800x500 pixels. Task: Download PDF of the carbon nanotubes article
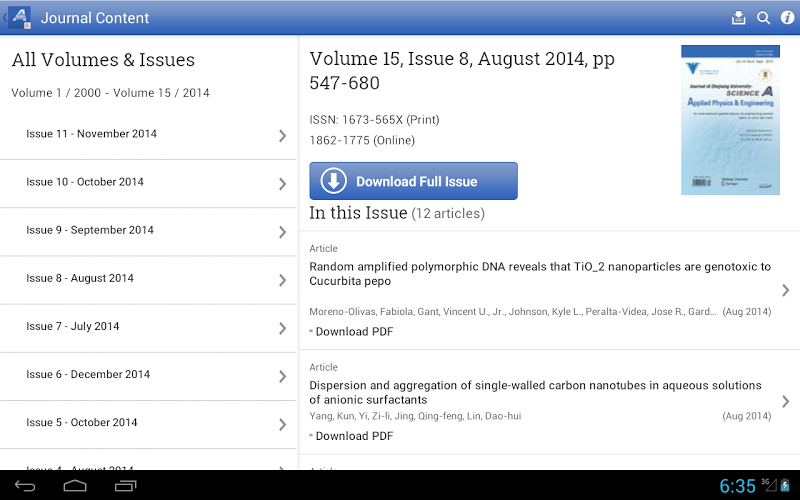point(354,436)
